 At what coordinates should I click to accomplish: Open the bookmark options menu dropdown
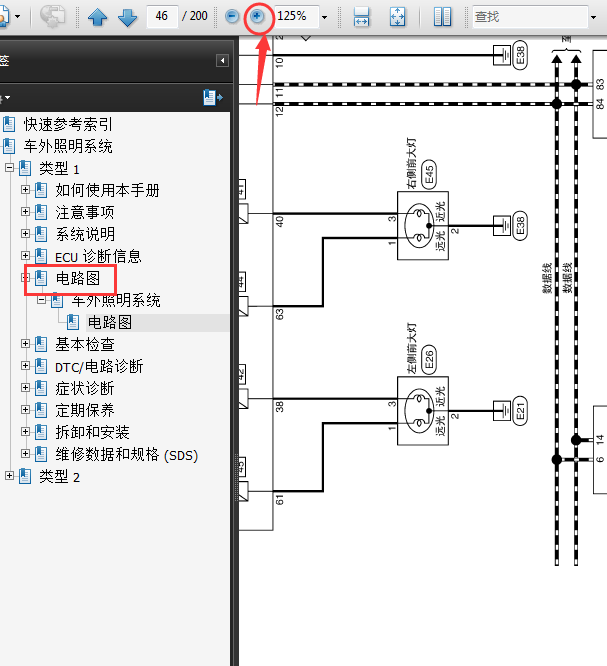click(x=6, y=98)
